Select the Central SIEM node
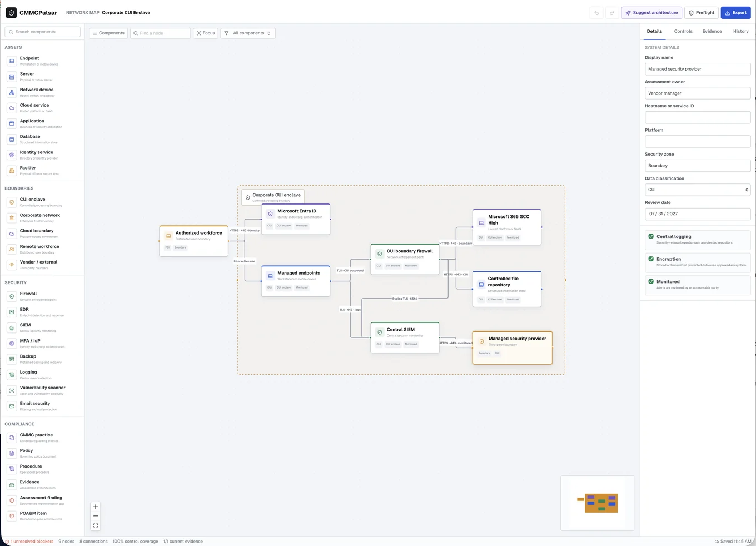The height and width of the screenshot is (546, 756). (x=405, y=337)
